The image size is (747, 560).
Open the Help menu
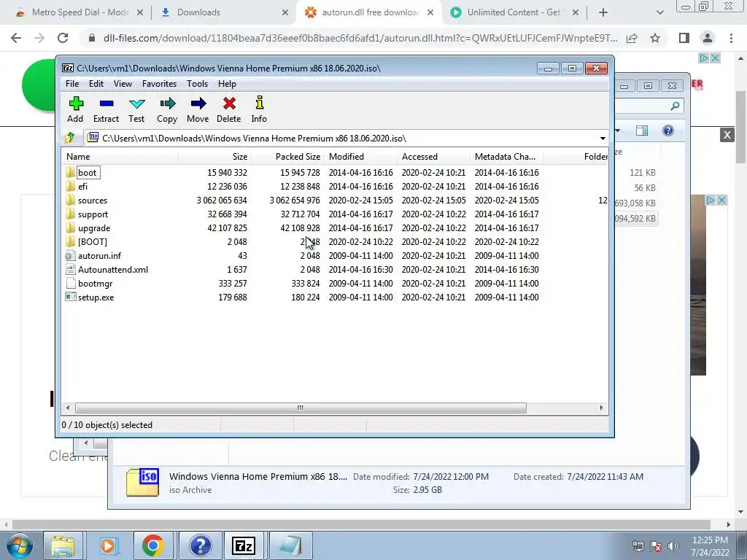[x=228, y=83]
